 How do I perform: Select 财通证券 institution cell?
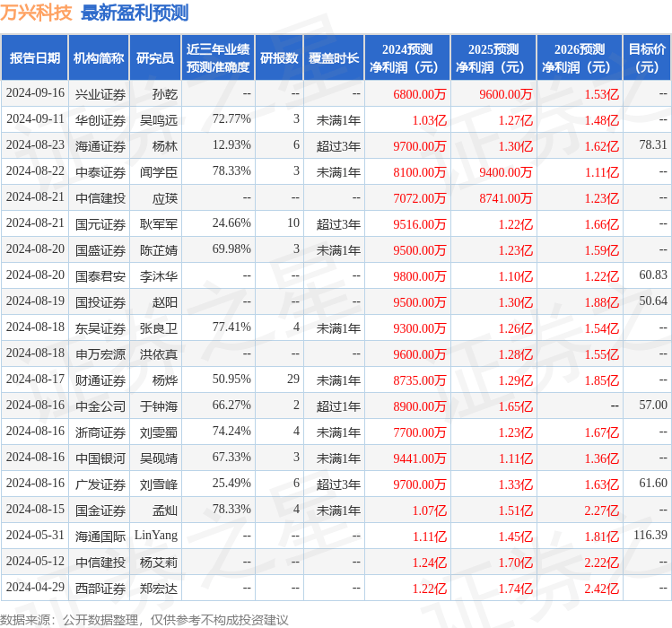tap(100, 380)
